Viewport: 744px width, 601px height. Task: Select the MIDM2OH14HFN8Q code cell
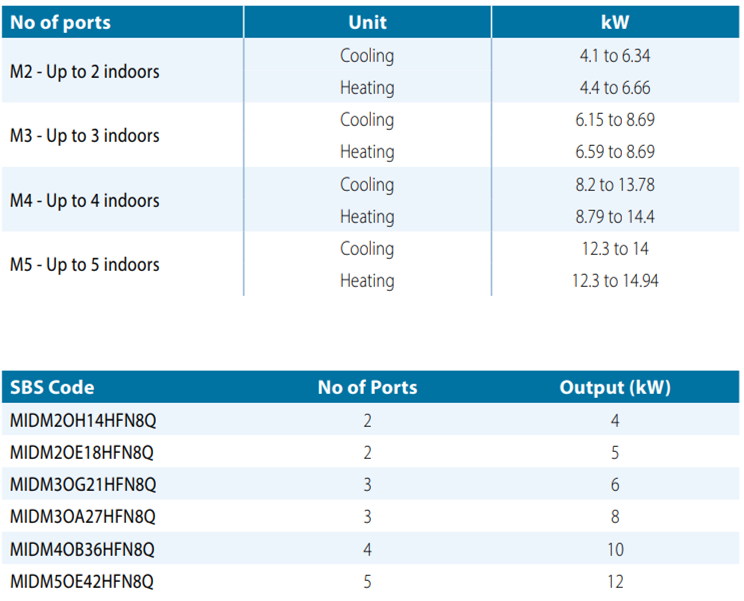pos(83,421)
